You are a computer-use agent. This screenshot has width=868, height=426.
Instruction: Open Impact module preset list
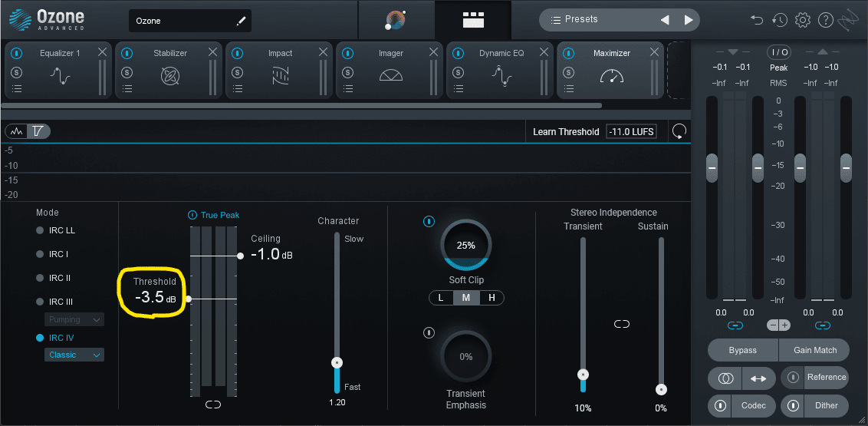pos(238,88)
